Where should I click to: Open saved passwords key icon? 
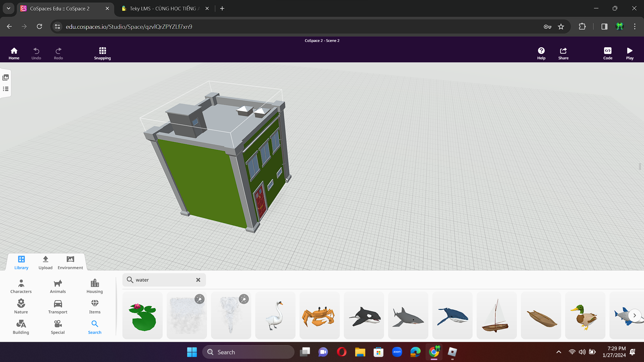point(547,26)
